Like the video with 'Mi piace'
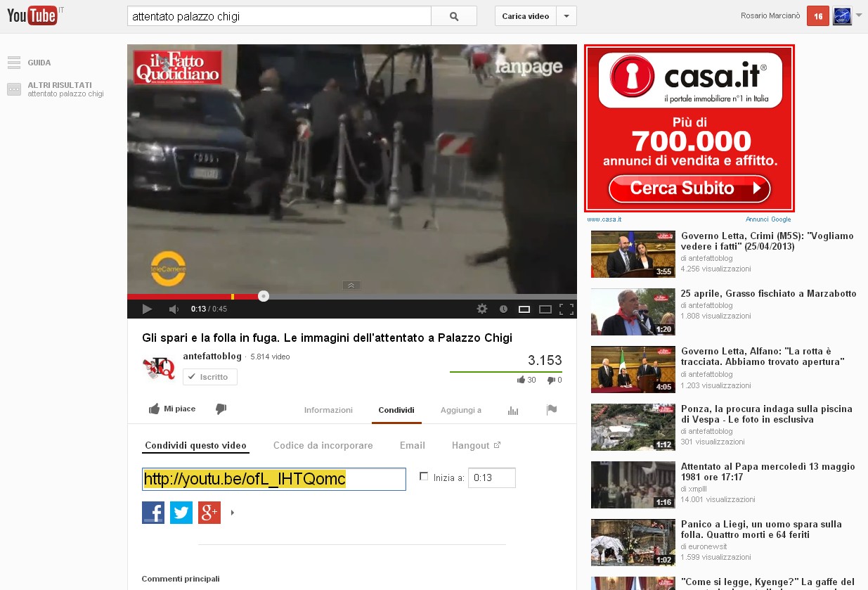 [x=172, y=409]
